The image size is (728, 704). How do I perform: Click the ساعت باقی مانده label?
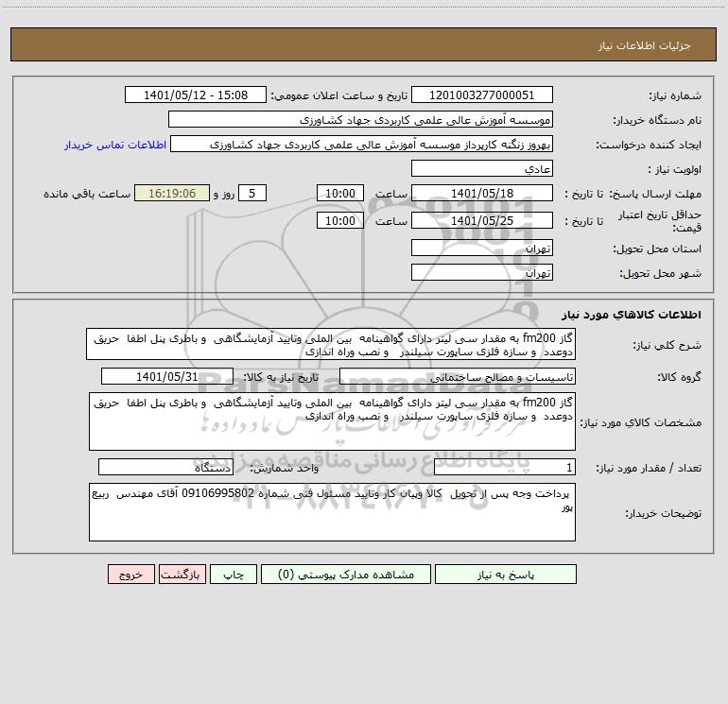coord(87,194)
